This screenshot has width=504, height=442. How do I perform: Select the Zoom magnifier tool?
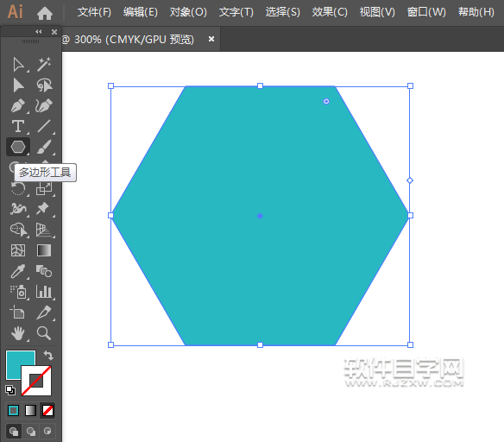[x=44, y=333]
